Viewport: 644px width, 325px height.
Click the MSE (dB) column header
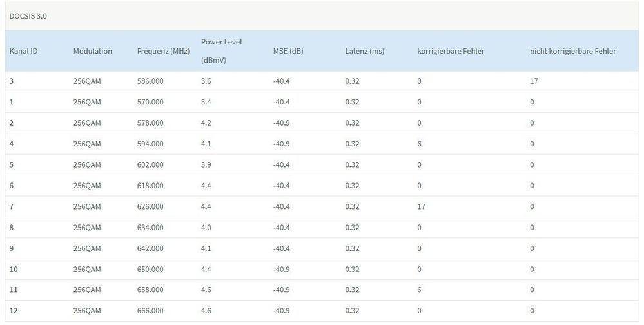pos(288,51)
